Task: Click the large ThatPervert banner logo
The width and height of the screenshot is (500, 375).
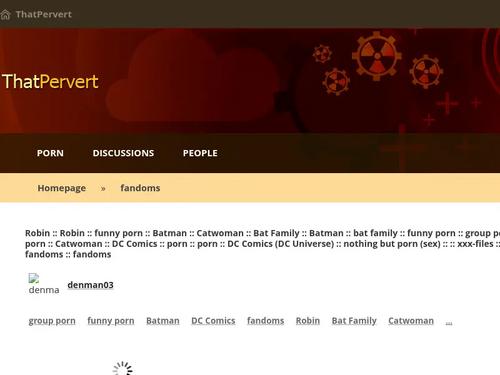Action: click(x=50, y=81)
